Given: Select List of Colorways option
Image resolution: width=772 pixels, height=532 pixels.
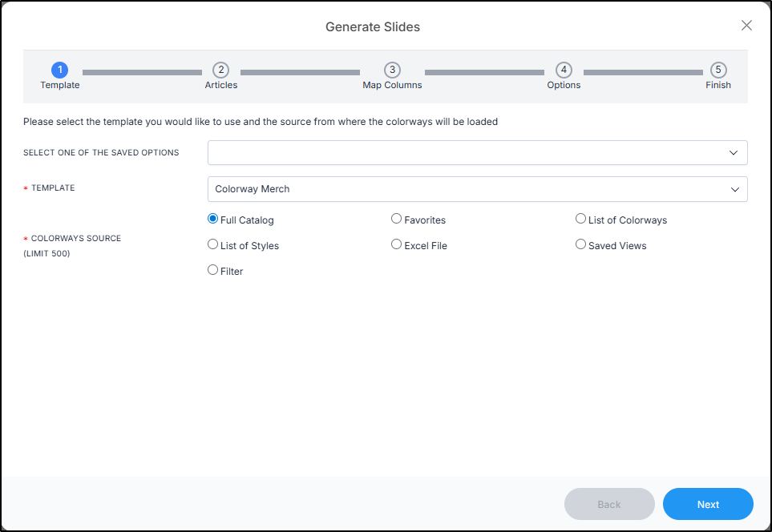Looking at the screenshot, I should coord(580,219).
